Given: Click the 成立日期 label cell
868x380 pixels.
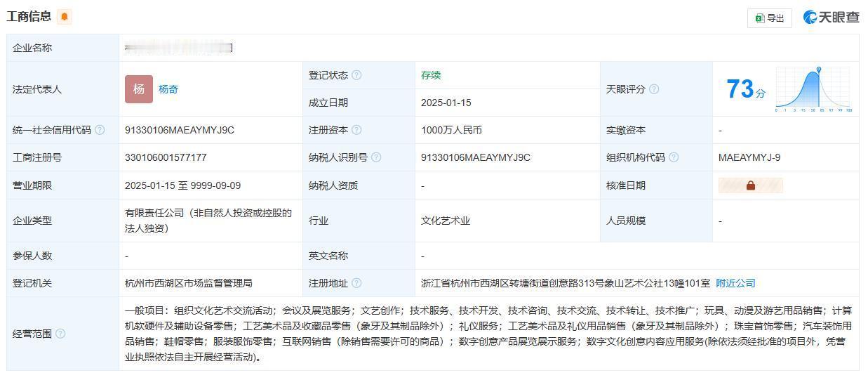Looking at the screenshot, I should pos(359,103).
